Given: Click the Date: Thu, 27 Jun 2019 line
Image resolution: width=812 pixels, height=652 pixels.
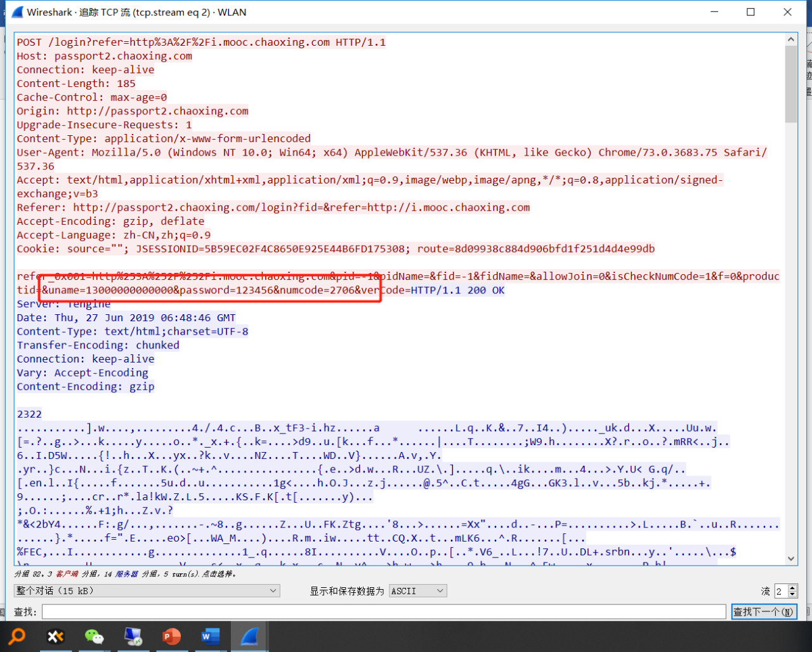Looking at the screenshot, I should pyautogui.click(x=126, y=317).
